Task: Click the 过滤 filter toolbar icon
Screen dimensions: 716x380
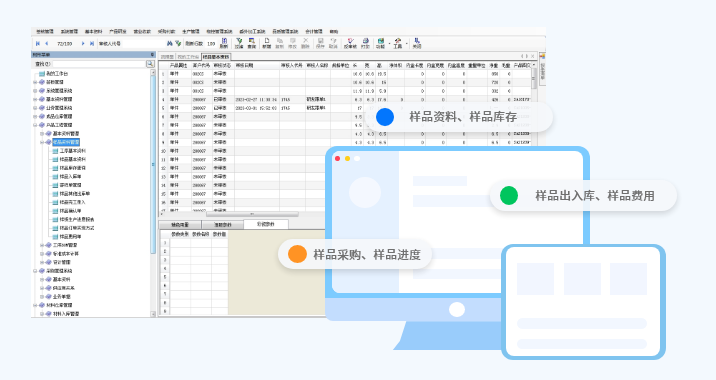Action: pos(239,43)
